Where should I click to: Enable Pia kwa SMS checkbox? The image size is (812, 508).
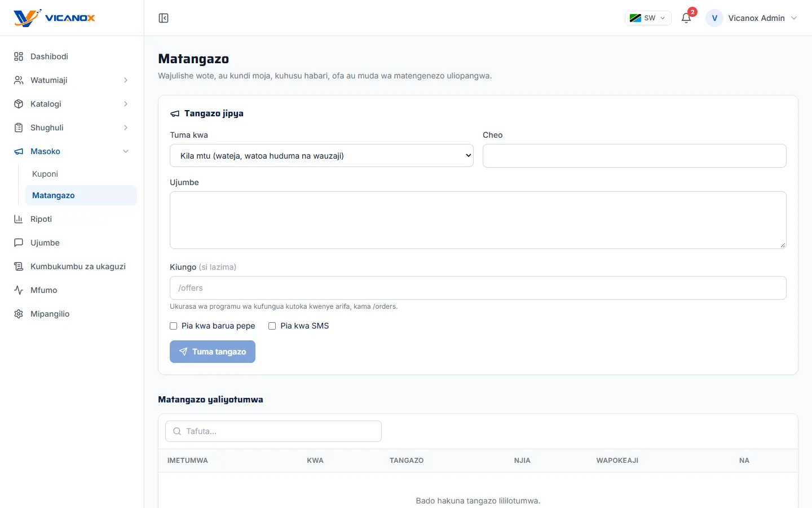point(272,326)
